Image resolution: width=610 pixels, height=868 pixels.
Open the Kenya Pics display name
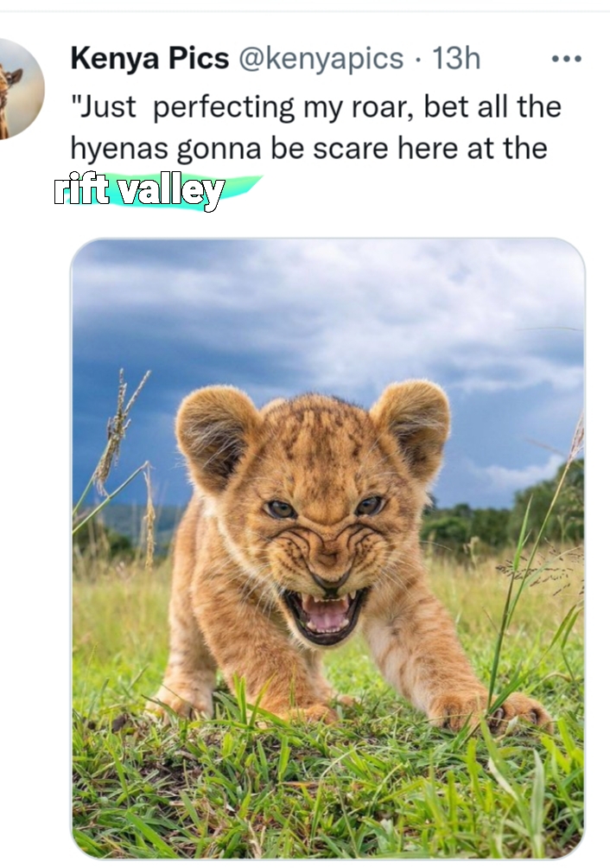pos(149,58)
